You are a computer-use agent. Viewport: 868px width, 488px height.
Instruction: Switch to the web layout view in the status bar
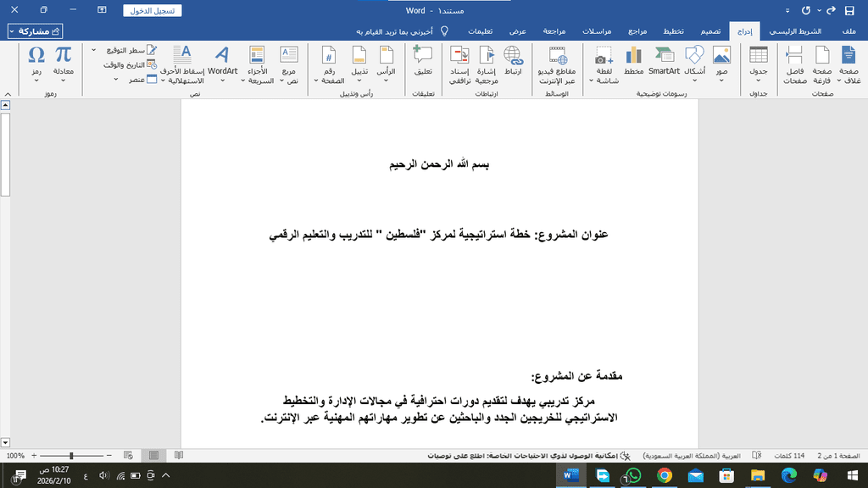(129, 455)
